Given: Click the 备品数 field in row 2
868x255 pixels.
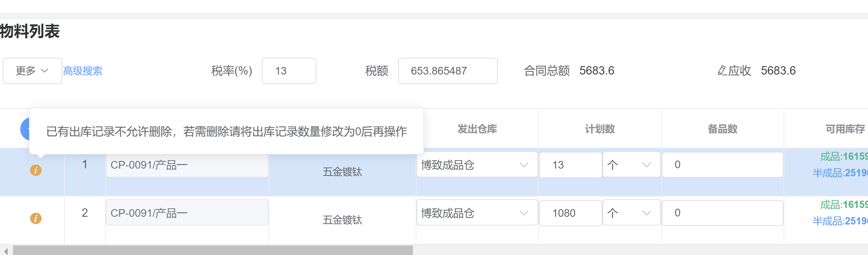Looking at the screenshot, I should [722, 213].
